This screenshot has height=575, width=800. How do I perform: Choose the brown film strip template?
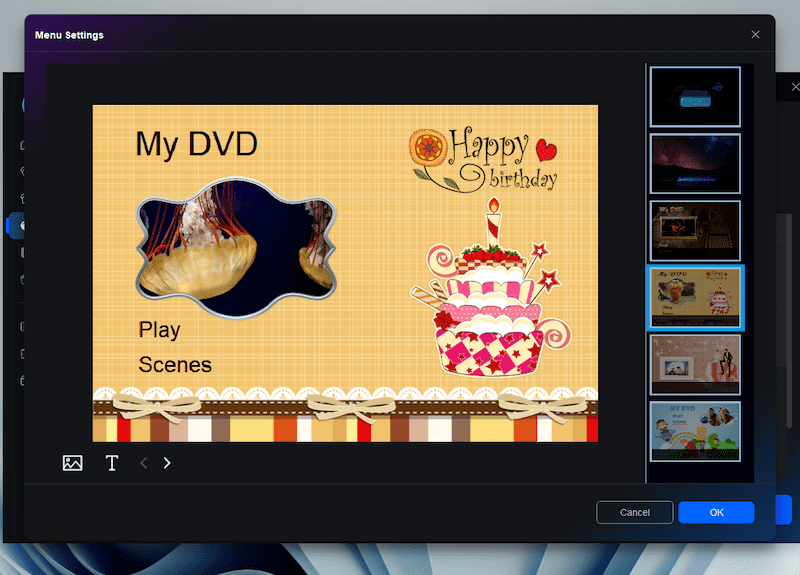695,231
